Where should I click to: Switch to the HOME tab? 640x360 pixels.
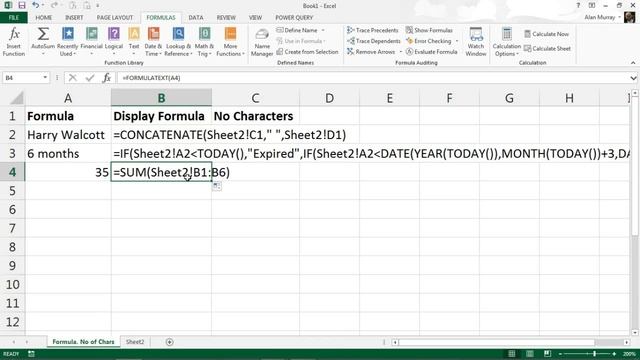[x=43, y=18]
